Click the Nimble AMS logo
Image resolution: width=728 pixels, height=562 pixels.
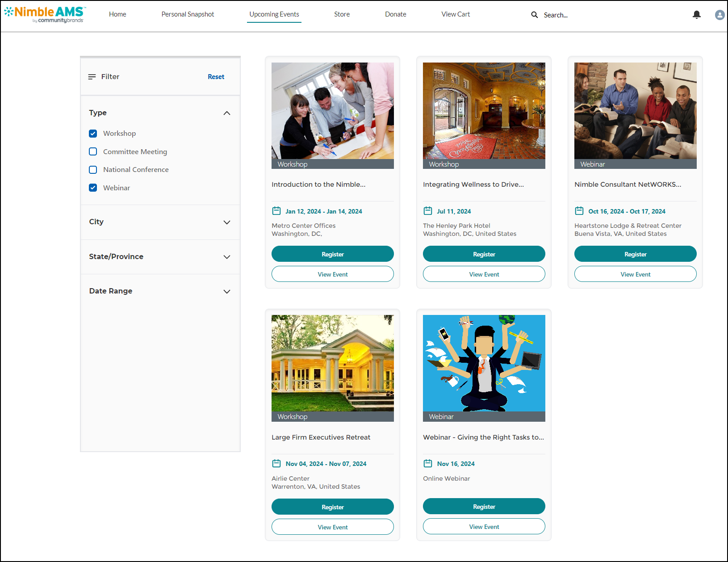(x=45, y=14)
